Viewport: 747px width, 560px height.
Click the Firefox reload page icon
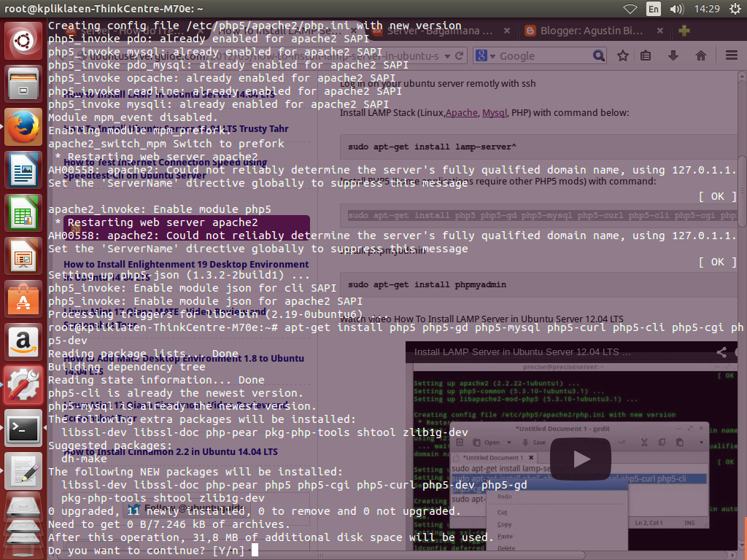pyautogui.click(x=460, y=55)
